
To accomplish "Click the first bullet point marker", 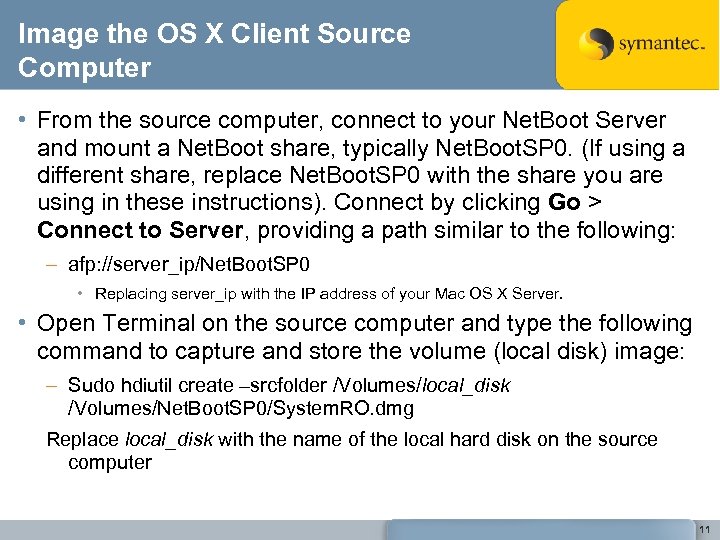I will pyautogui.click(x=24, y=121).
